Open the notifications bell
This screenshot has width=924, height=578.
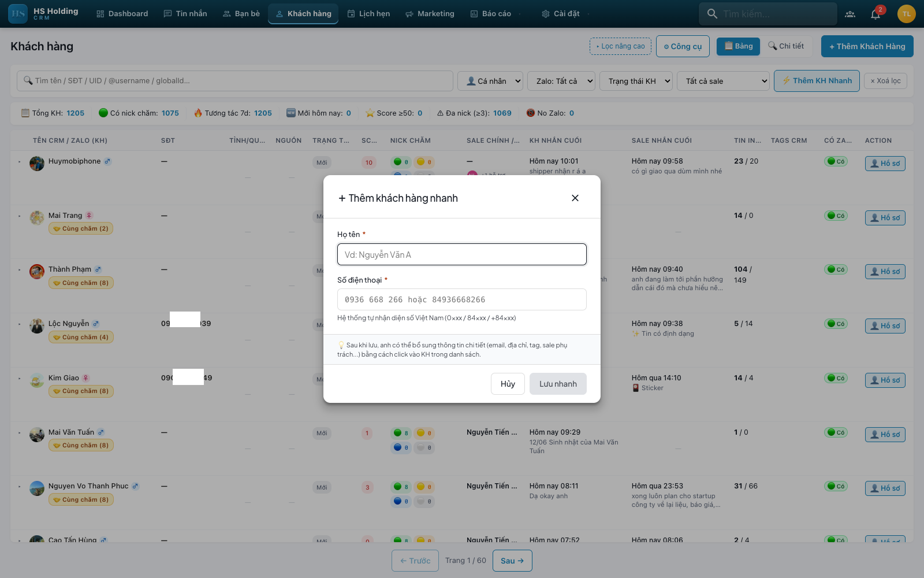coord(875,14)
